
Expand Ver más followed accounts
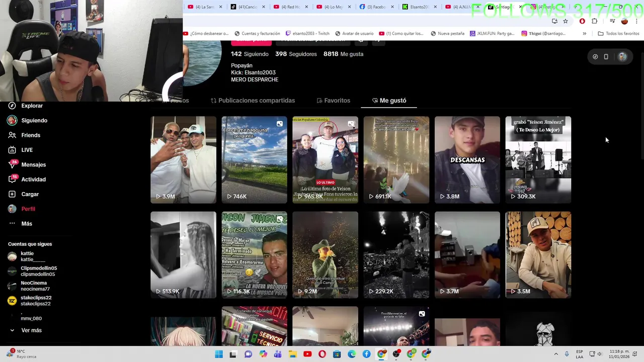point(26,330)
